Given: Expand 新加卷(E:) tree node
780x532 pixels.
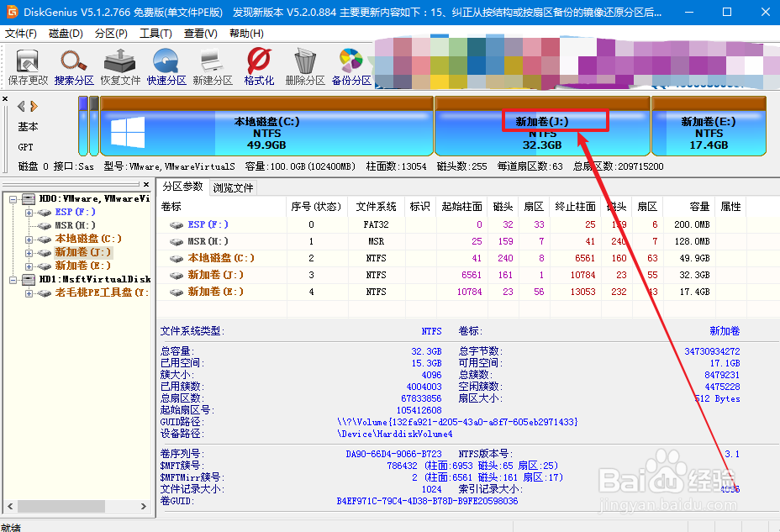Looking at the screenshot, I should click(x=29, y=266).
